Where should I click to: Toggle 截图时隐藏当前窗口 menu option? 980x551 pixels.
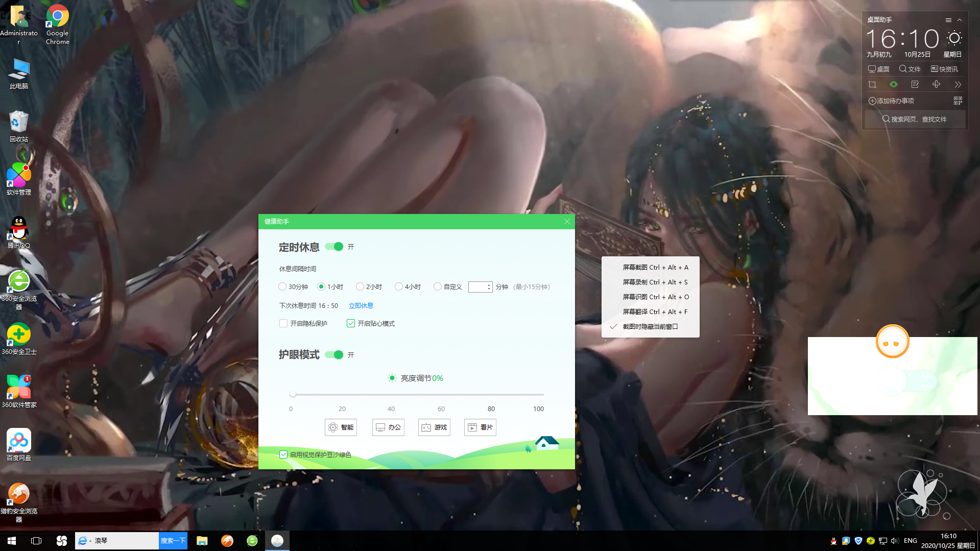click(651, 327)
